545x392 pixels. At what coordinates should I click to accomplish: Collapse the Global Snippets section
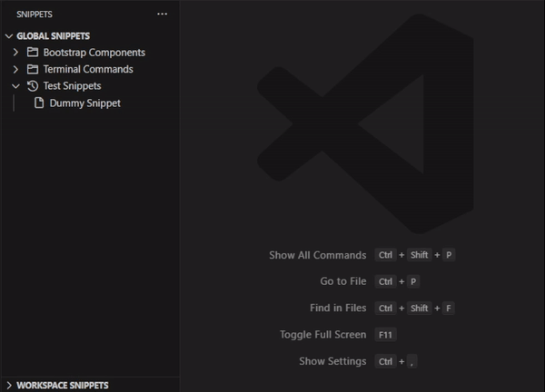(x=9, y=36)
